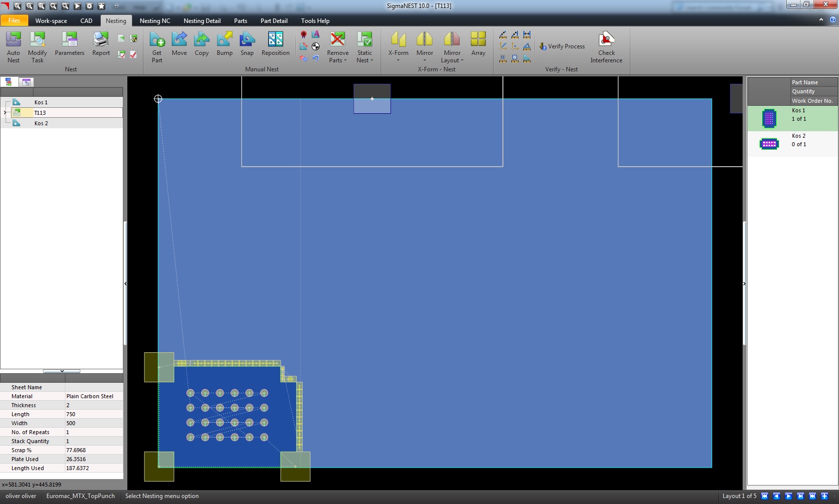Run the Auto Nest tool
This screenshot has width=839, height=504.
coord(13,47)
